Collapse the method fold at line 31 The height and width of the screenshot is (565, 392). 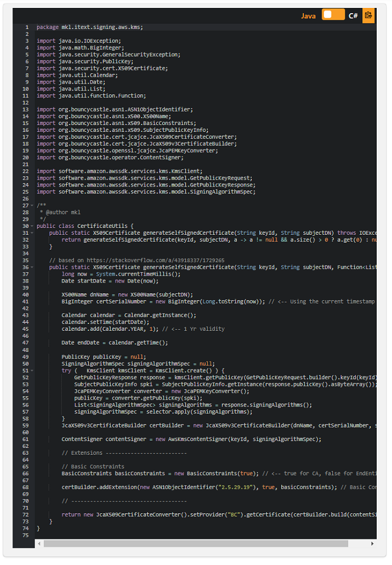tap(32, 233)
